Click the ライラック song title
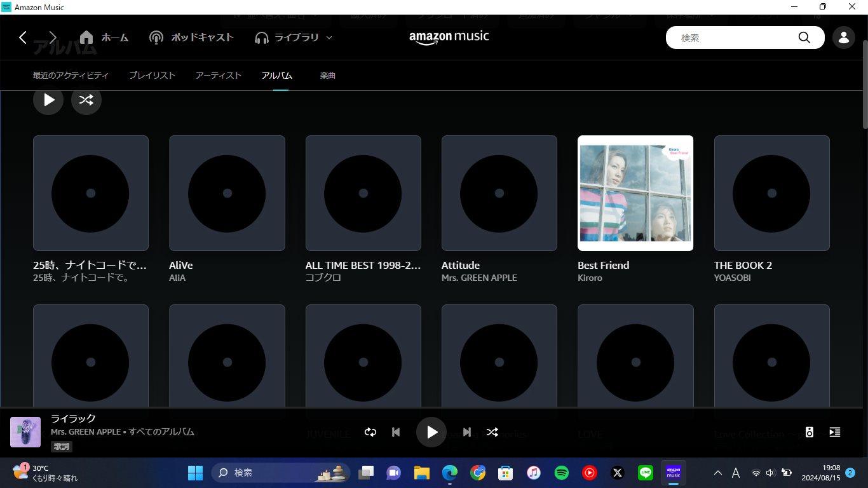The width and height of the screenshot is (868, 488). tap(73, 418)
